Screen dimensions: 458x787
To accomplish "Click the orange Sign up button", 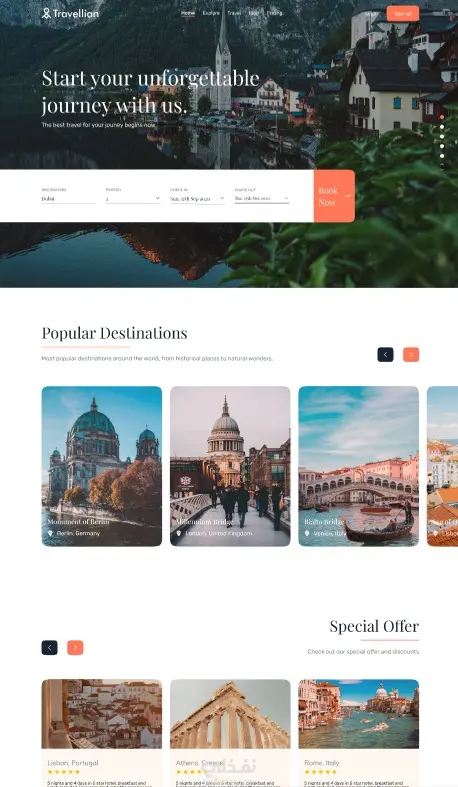I will click(403, 14).
